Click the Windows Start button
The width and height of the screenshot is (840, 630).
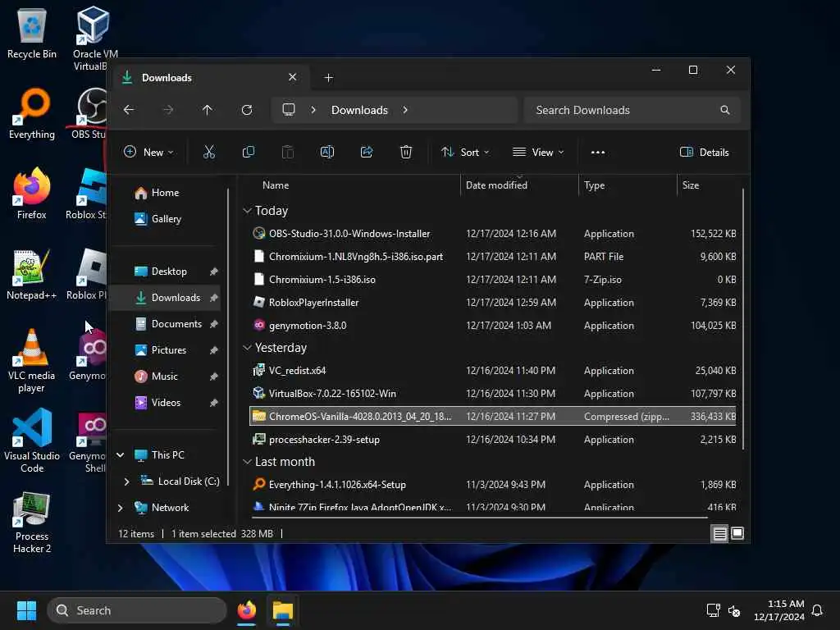pyautogui.click(x=27, y=610)
